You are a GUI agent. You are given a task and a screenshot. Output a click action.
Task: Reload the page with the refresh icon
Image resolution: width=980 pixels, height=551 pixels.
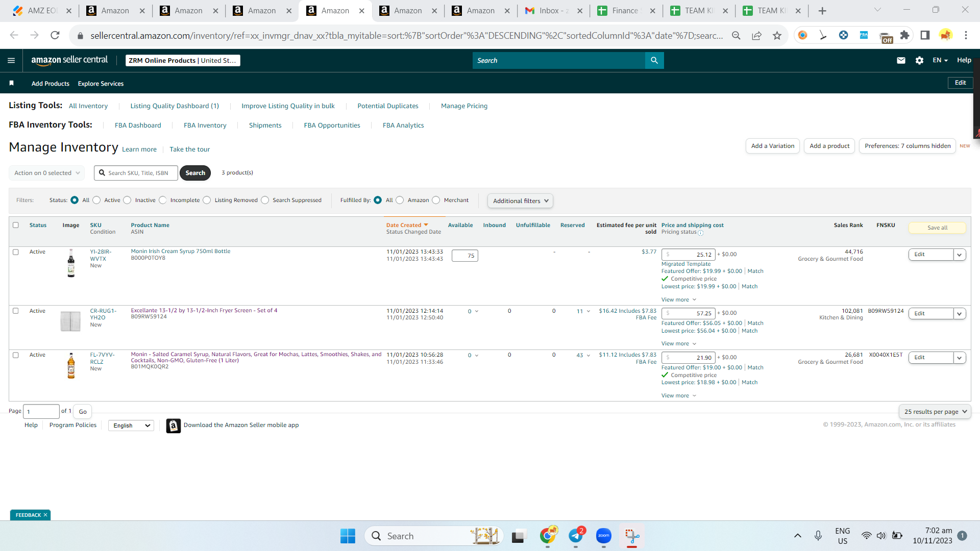(x=55, y=35)
